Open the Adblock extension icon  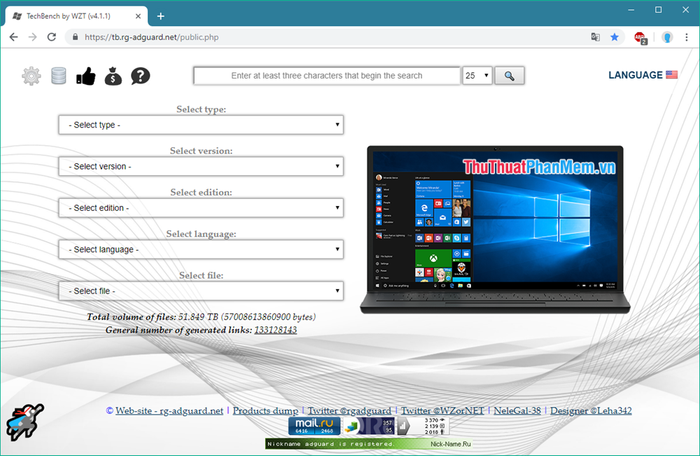640,38
